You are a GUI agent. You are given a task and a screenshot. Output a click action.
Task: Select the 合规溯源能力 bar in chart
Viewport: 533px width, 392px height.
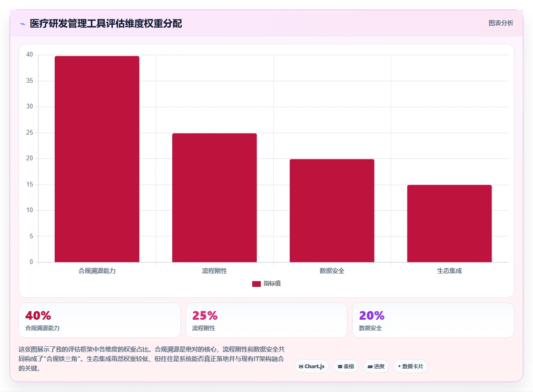(97, 159)
